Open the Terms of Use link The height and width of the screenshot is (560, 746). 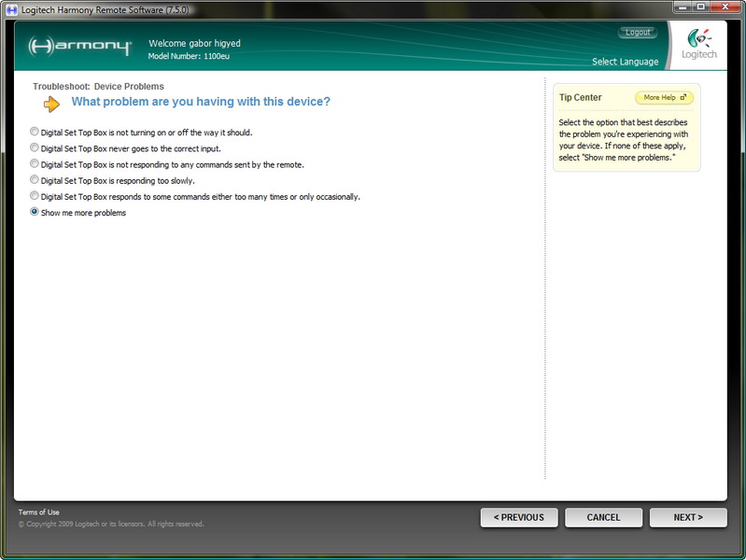38,512
